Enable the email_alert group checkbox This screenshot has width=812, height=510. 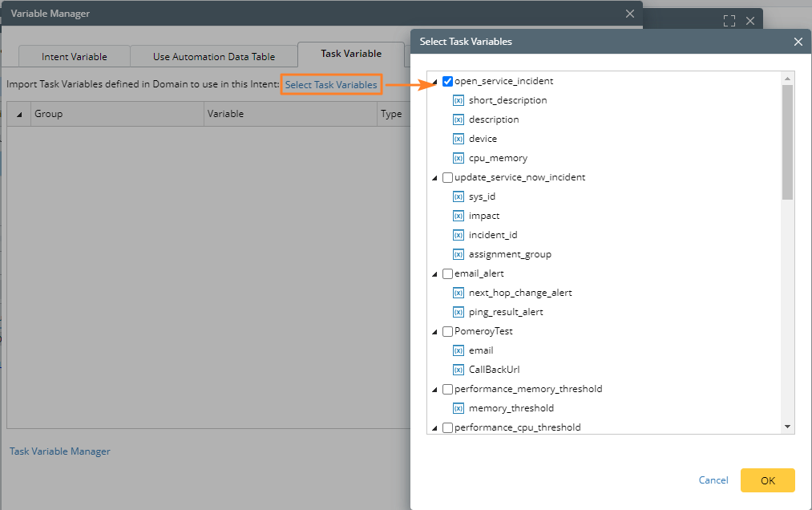[x=447, y=273]
